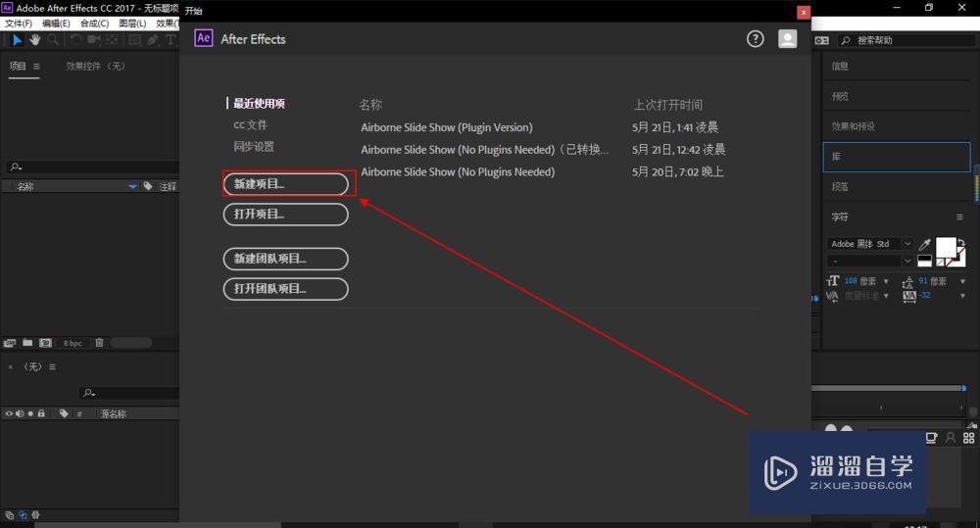This screenshot has width=980, height=528.
Task: Expand the kerning dropdown arrow
Action: [886, 296]
